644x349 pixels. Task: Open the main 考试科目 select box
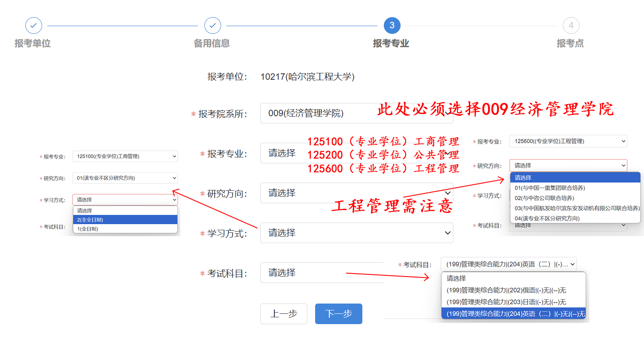[x=322, y=273]
